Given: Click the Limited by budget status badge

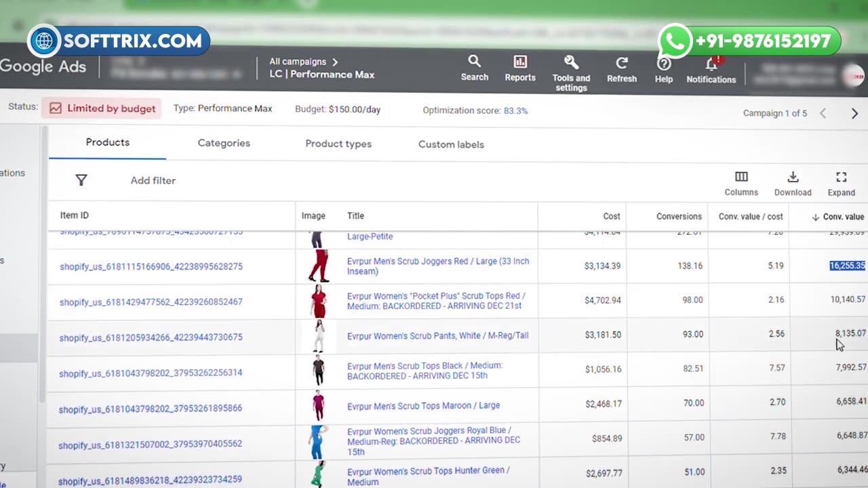Looking at the screenshot, I should (x=102, y=108).
